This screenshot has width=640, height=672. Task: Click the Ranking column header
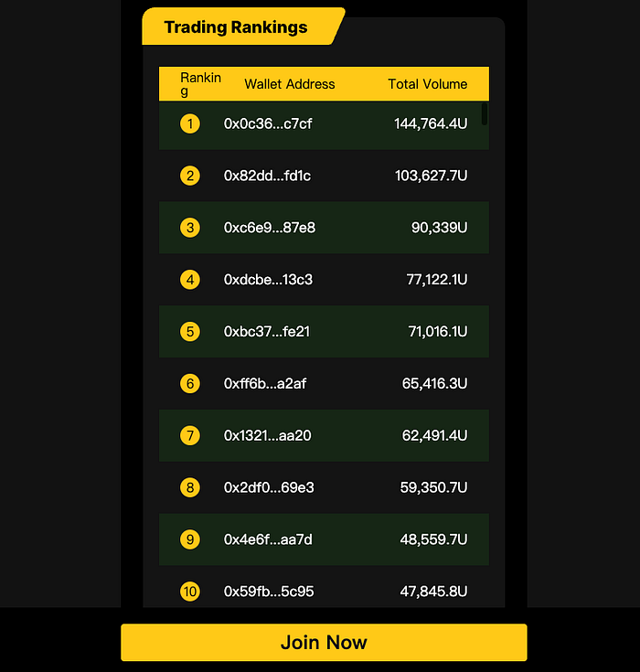coord(200,84)
